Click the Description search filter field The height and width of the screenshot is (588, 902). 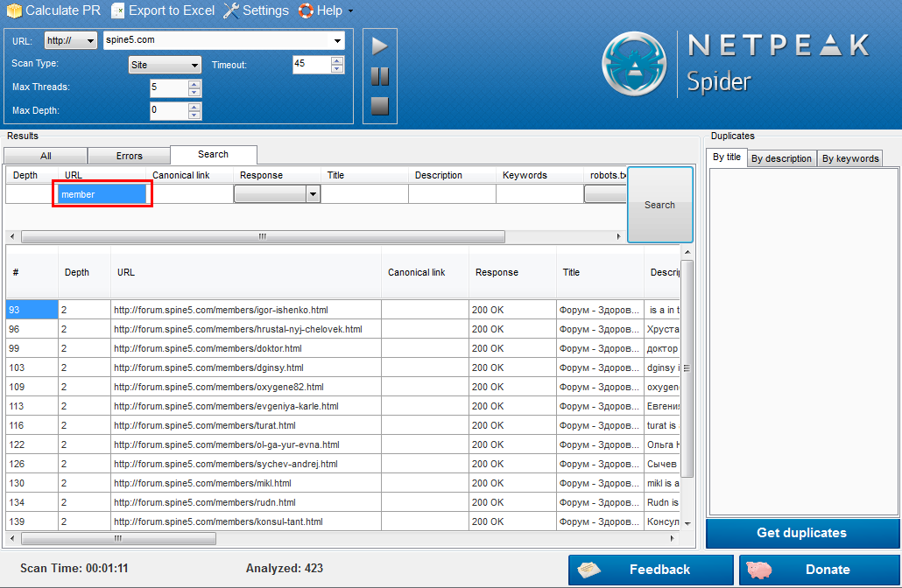tap(452, 194)
